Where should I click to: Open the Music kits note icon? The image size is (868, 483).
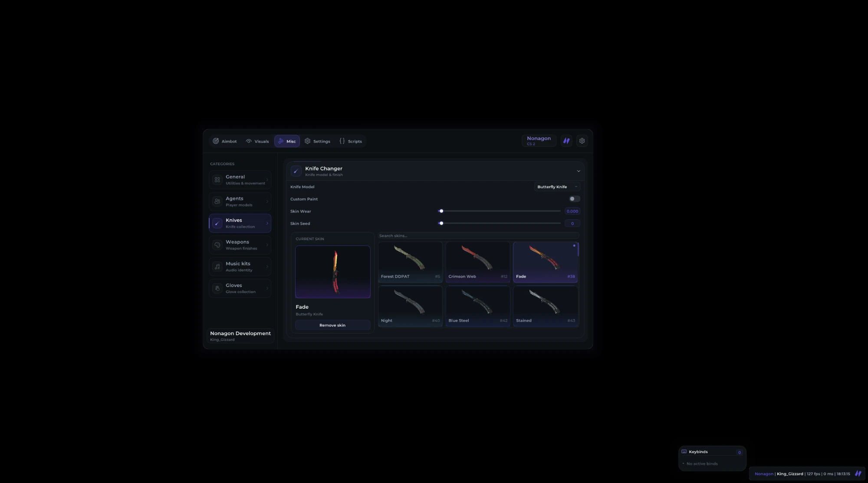point(217,266)
